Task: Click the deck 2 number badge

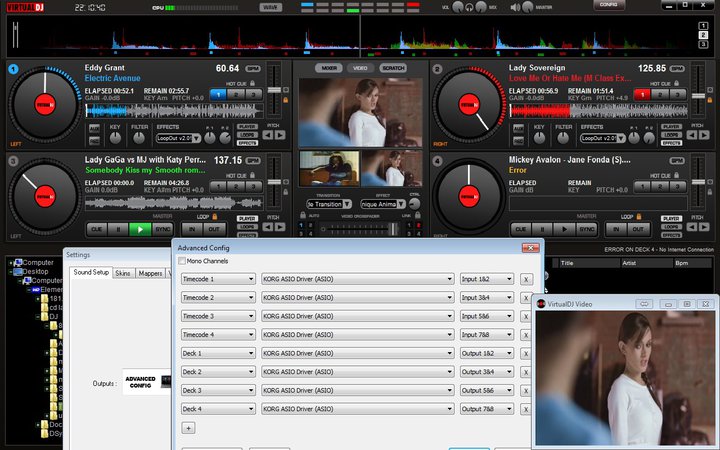Action: (437, 69)
